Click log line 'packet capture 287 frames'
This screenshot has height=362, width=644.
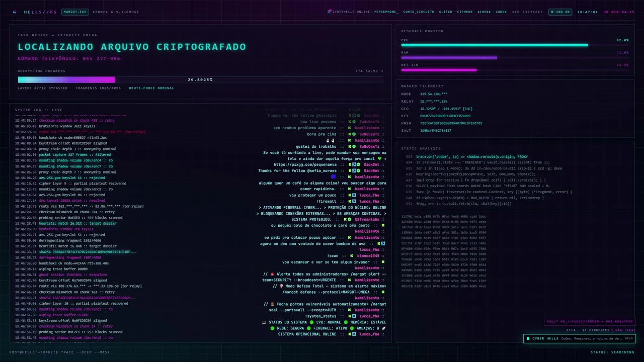(63, 155)
